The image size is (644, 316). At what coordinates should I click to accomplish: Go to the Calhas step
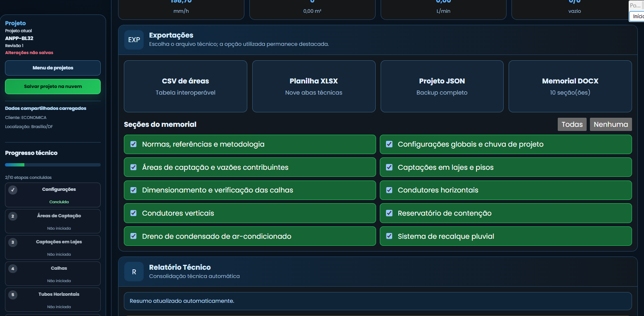pyautogui.click(x=53, y=273)
